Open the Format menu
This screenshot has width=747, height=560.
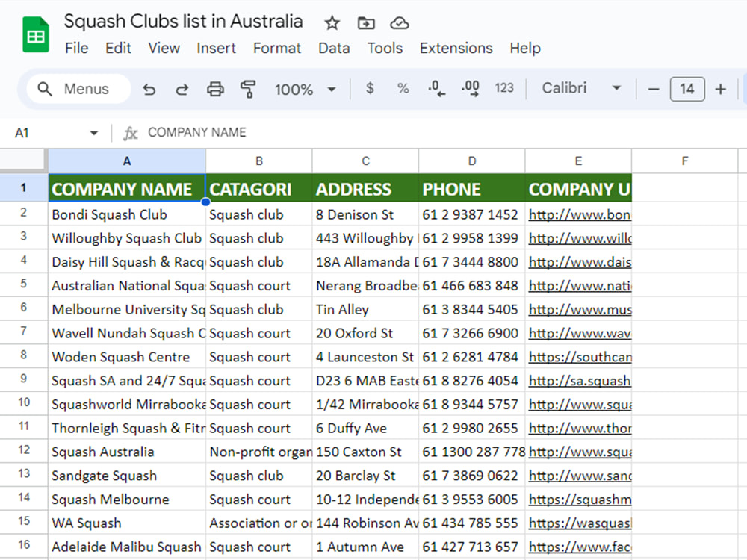click(277, 48)
